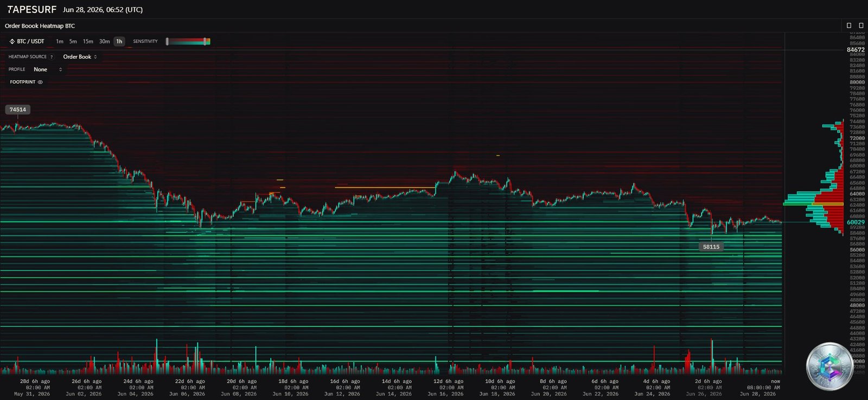This screenshot has height=400, width=868.
Task: Click the 72000 price axis label
Action: (857, 138)
